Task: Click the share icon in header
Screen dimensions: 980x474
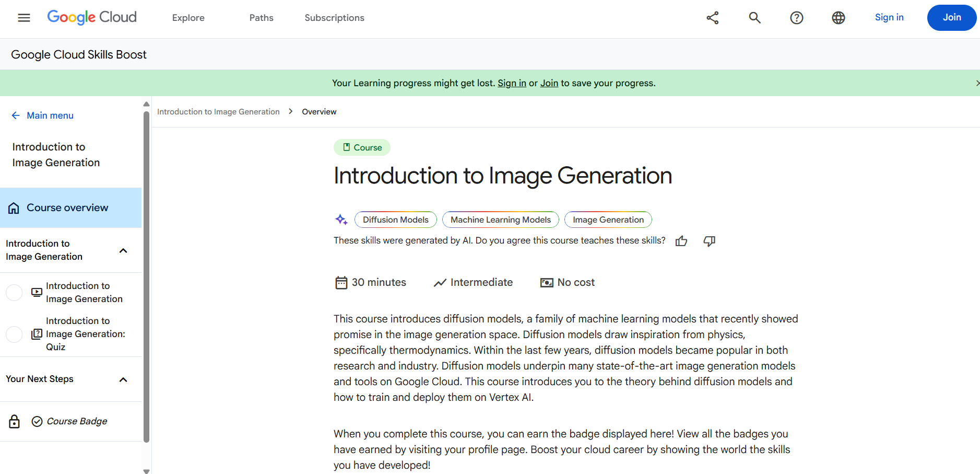Action: pos(713,18)
